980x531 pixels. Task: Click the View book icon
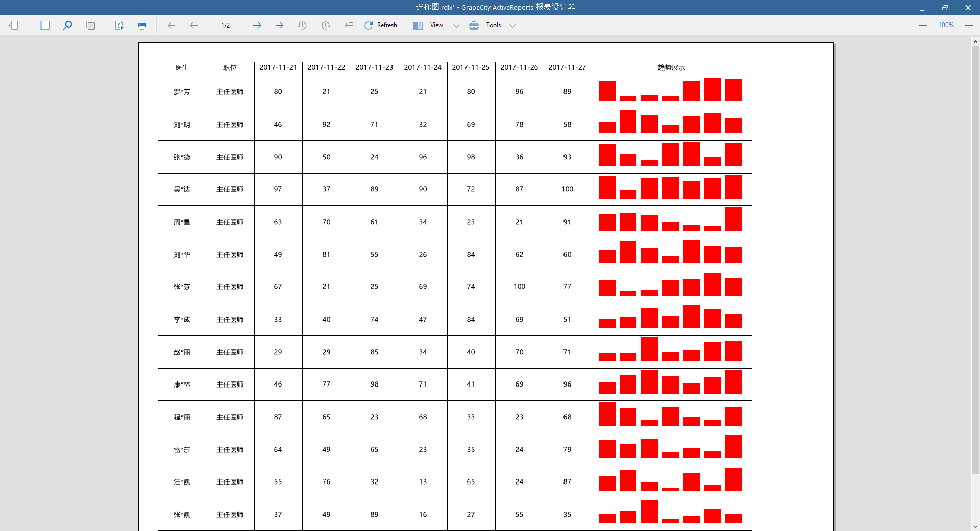(x=418, y=25)
